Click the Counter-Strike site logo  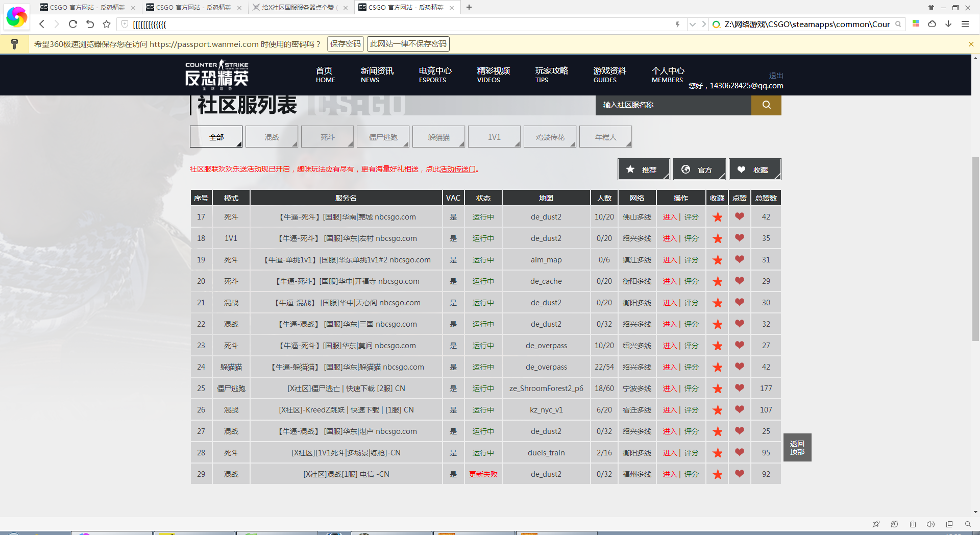click(x=216, y=75)
